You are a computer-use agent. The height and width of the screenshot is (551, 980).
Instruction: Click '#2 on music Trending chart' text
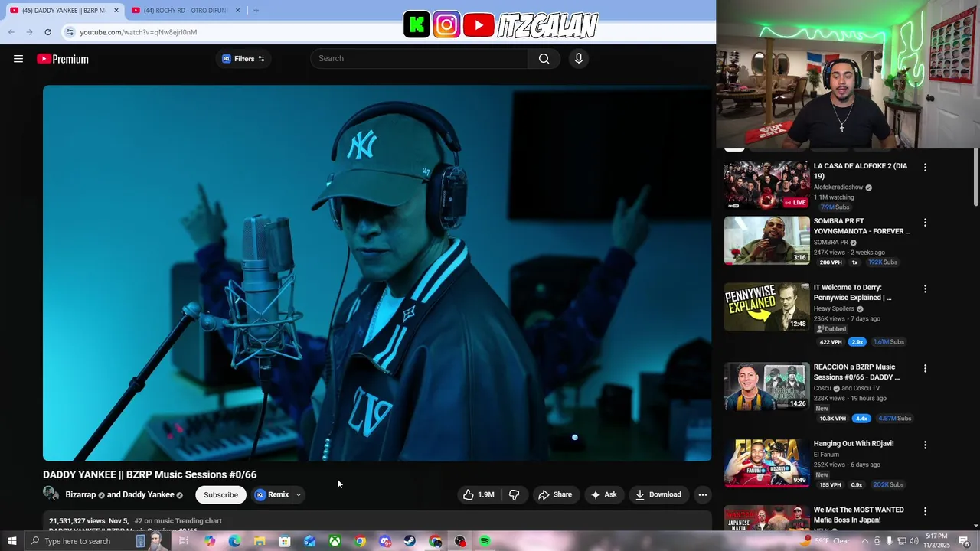click(x=178, y=521)
